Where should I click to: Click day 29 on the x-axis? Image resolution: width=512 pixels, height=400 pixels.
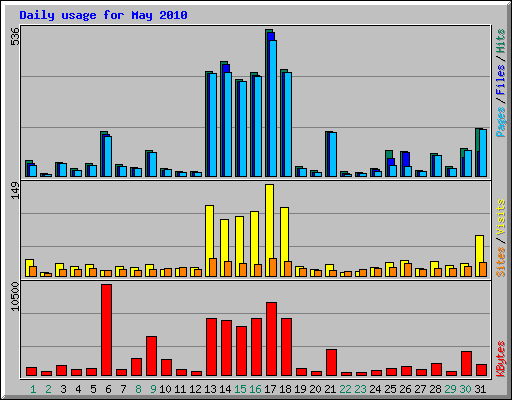(450, 389)
